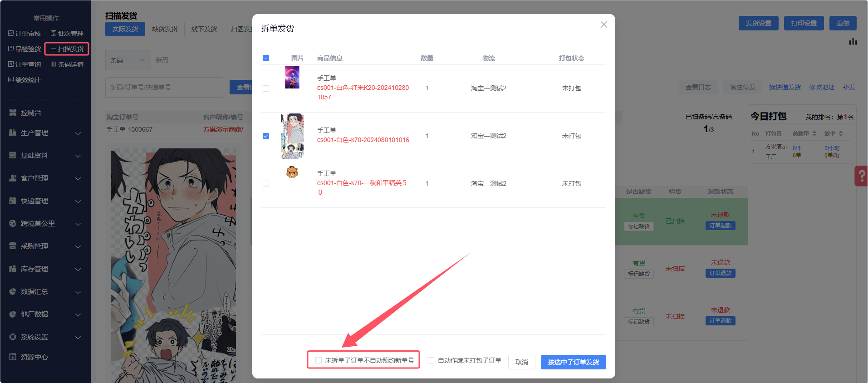Image resolution: width=868 pixels, height=383 pixels.
Task: Click the 数据汇总 icon
Action: pos(13,291)
